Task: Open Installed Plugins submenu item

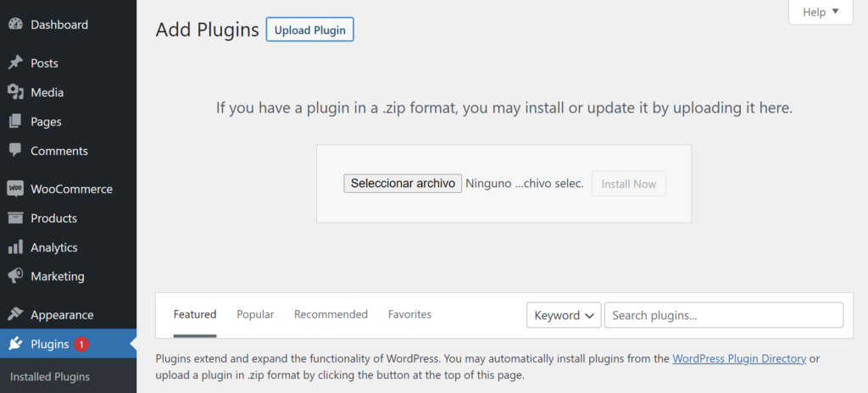Action: tap(50, 377)
